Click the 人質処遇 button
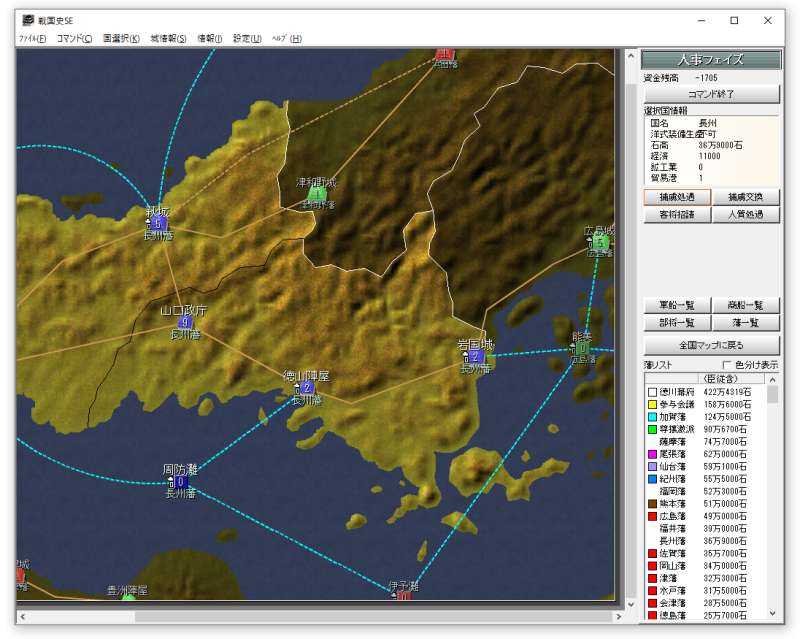The image size is (800, 639). [745, 214]
